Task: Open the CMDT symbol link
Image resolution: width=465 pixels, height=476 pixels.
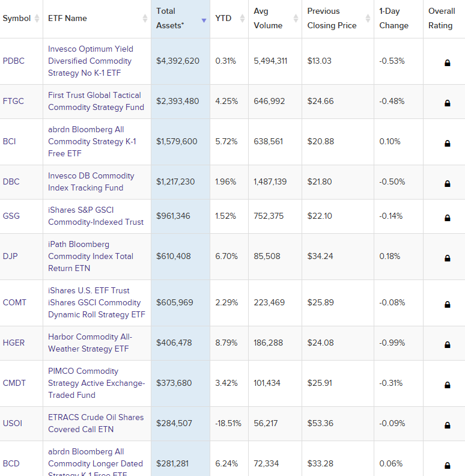Action: coord(14,383)
